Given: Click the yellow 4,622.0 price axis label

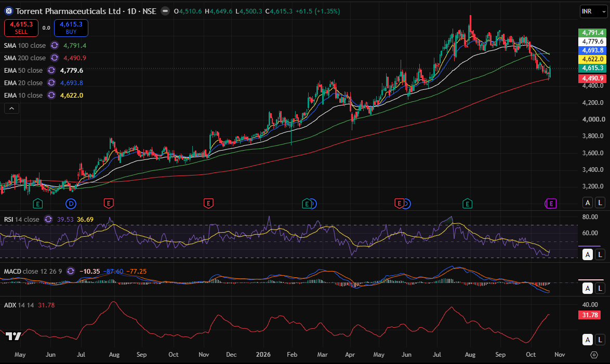Looking at the screenshot, I should (x=592, y=59).
